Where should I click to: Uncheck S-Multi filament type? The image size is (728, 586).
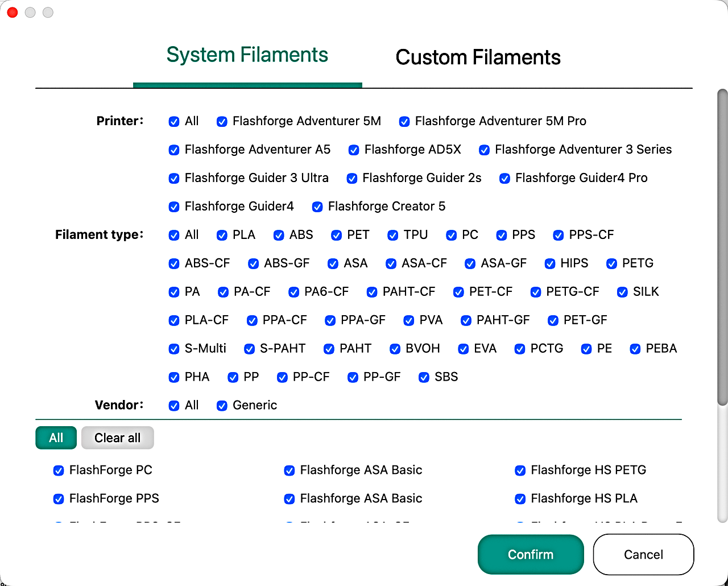tap(174, 349)
